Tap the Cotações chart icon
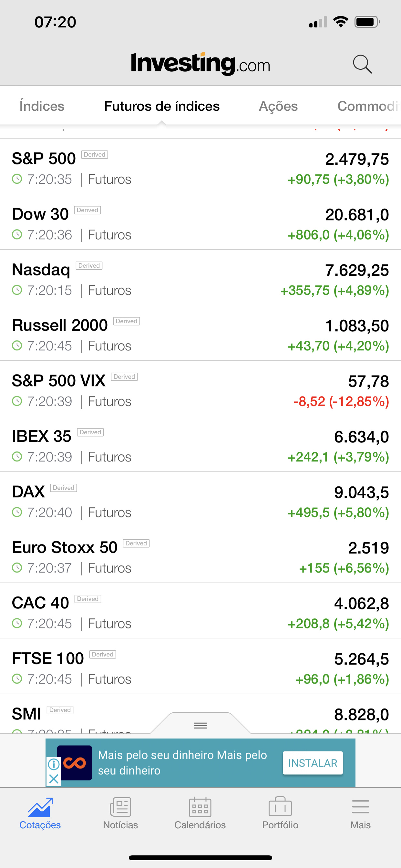The image size is (401, 868). [40, 807]
